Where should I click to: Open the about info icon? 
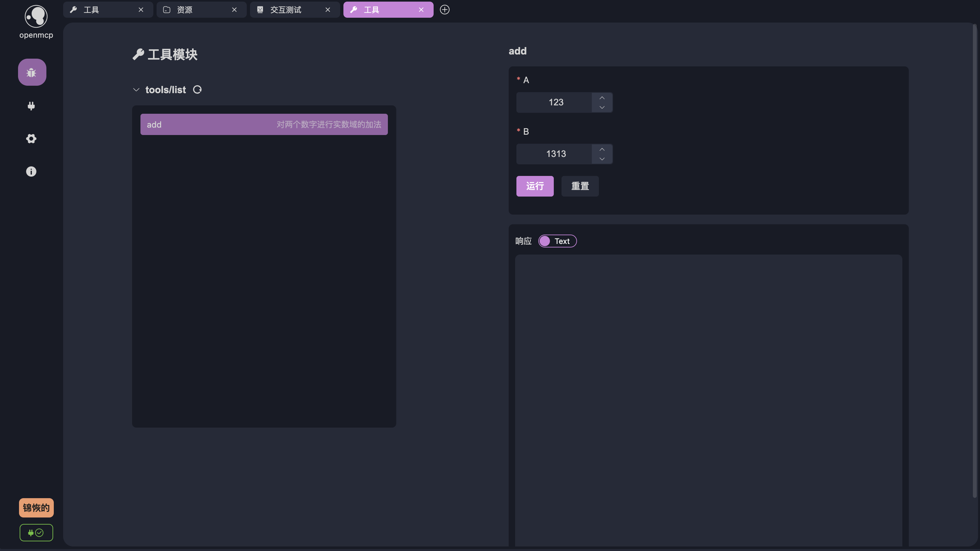pyautogui.click(x=31, y=172)
